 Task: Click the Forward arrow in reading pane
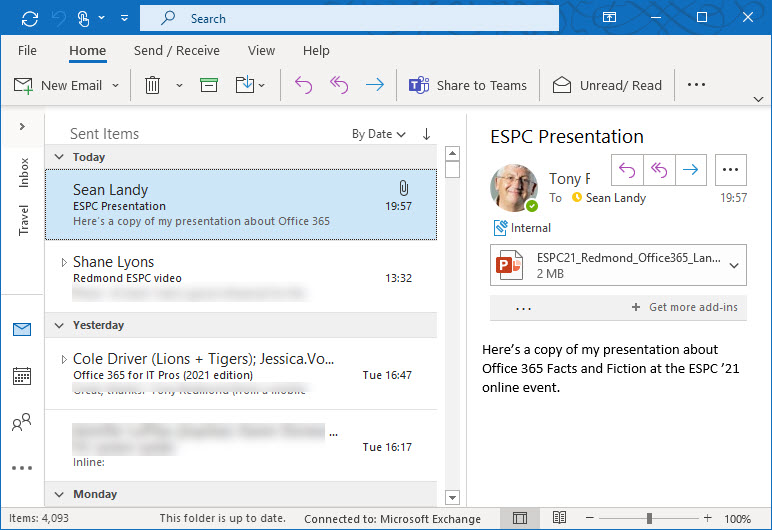pyautogui.click(x=690, y=170)
